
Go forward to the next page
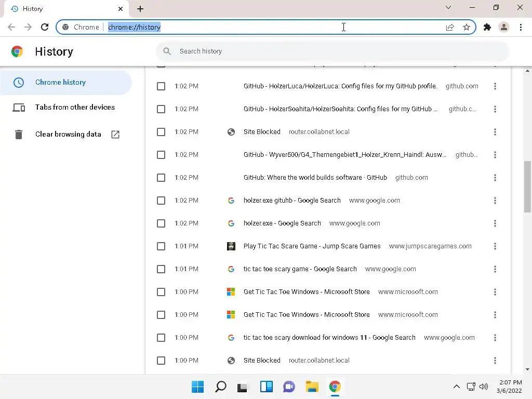28,27
